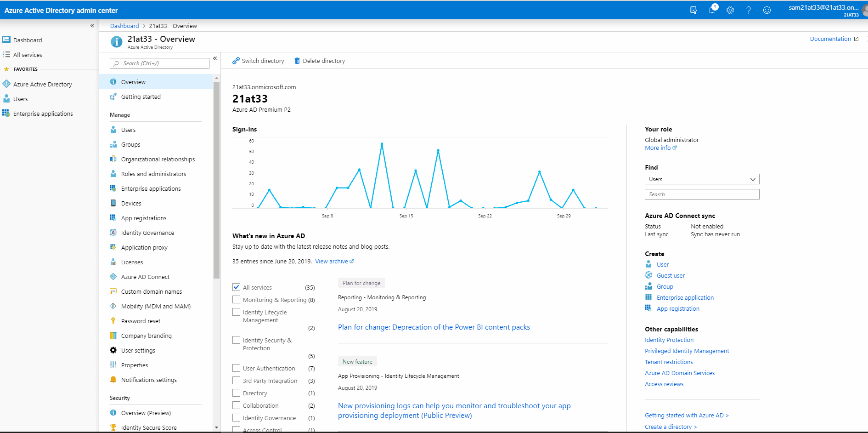Collapse the Overview blade menu

tap(215, 58)
